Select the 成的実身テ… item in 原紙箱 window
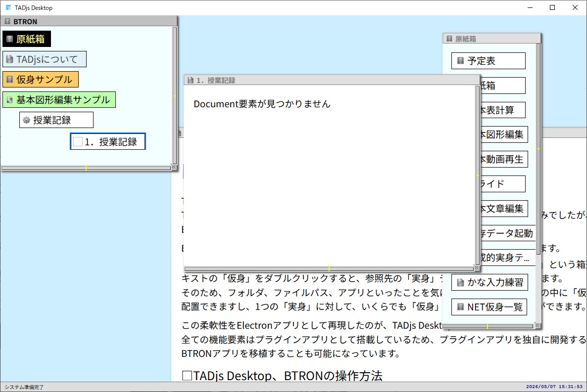Screen dimensions: 587x392 508,258
